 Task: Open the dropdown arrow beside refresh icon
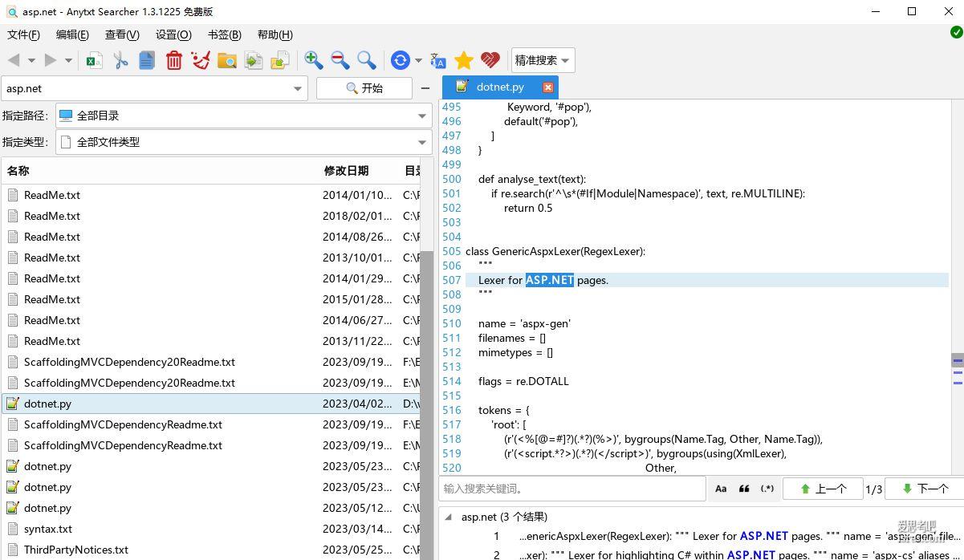click(x=418, y=60)
